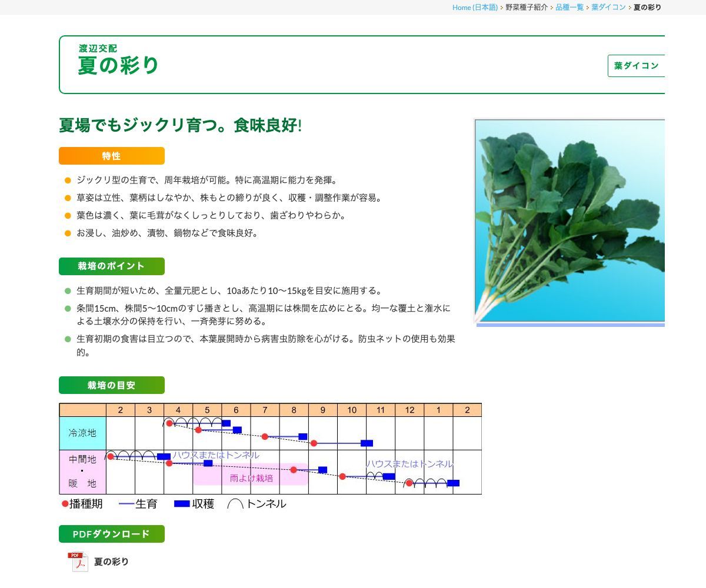Click the 夏の彩り breadcrumb item
The width and height of the screenshot is (706, 588).
point(646,8)
